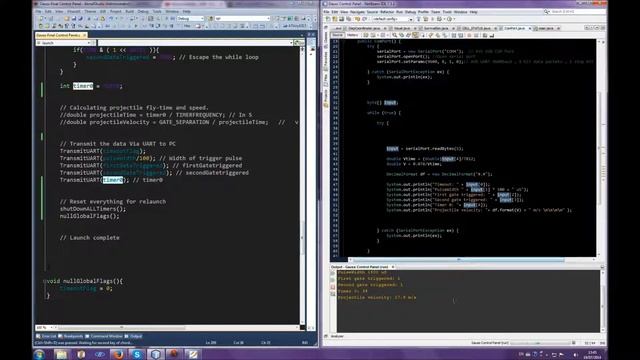Open Debug configuration dropdown in Atmel Studio

[x=190, y=18]
